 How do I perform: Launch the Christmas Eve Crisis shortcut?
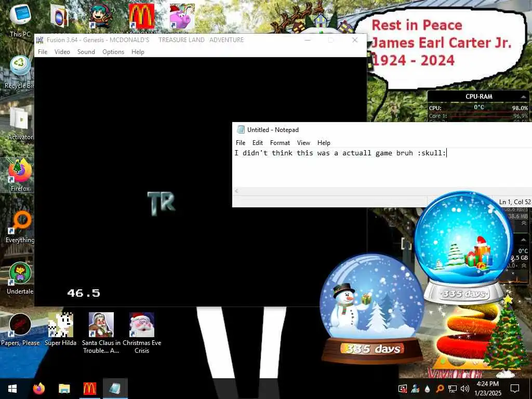click(x=142, y=333)
